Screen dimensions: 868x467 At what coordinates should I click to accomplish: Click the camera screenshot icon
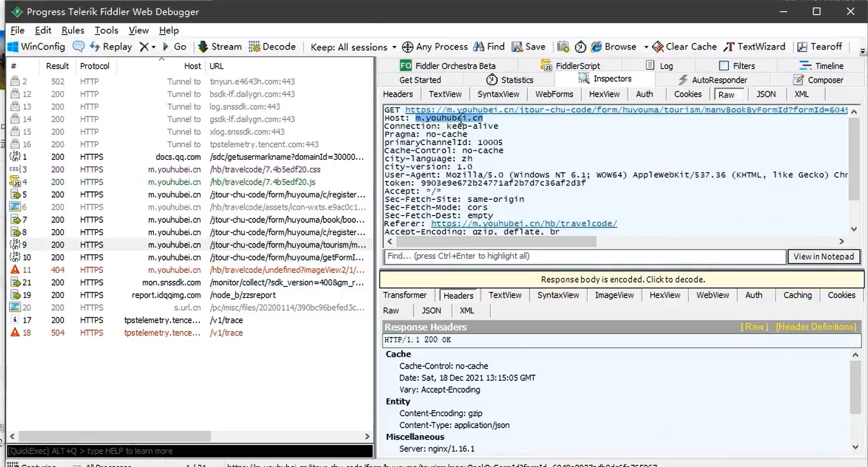(x=563, y=47)
